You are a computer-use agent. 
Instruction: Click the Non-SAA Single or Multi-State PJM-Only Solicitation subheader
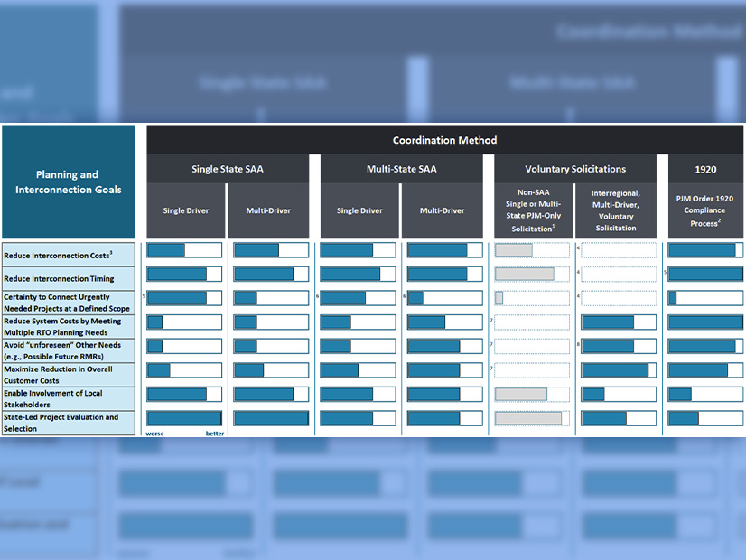[x=532, y=210]
